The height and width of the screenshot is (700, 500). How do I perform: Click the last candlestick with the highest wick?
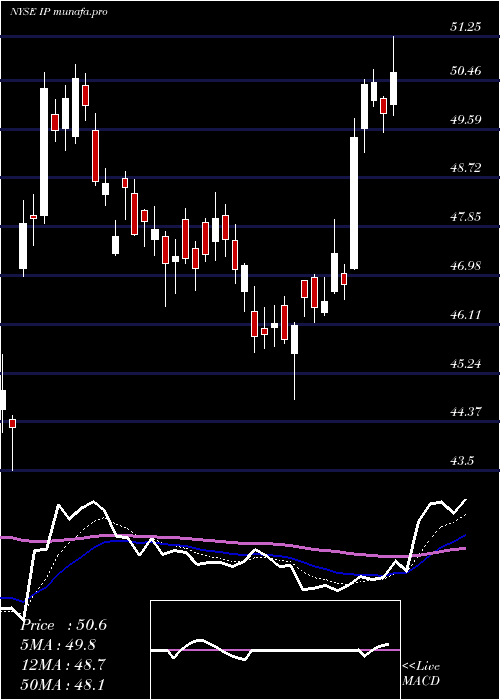tap(393, 88)
